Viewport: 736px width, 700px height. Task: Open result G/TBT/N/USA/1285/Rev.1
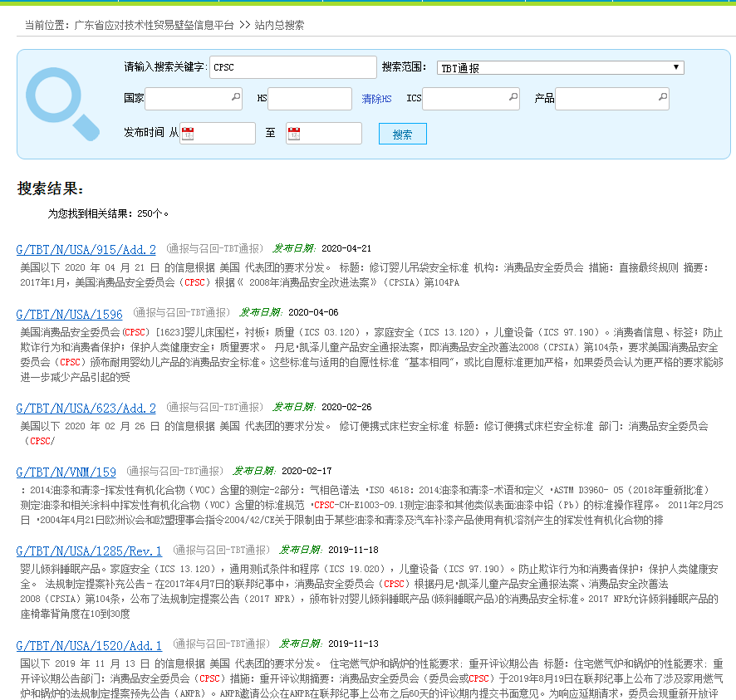pos(89,551)
